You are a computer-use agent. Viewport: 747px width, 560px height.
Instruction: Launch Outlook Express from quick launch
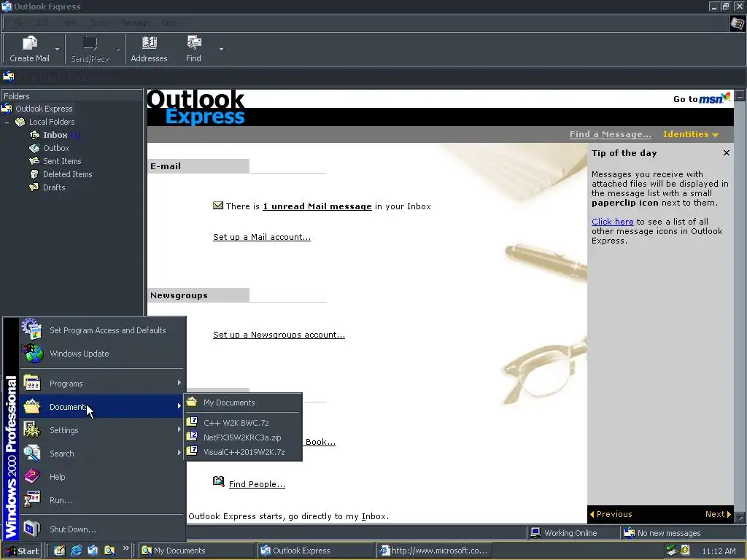(x=93, y=551)
